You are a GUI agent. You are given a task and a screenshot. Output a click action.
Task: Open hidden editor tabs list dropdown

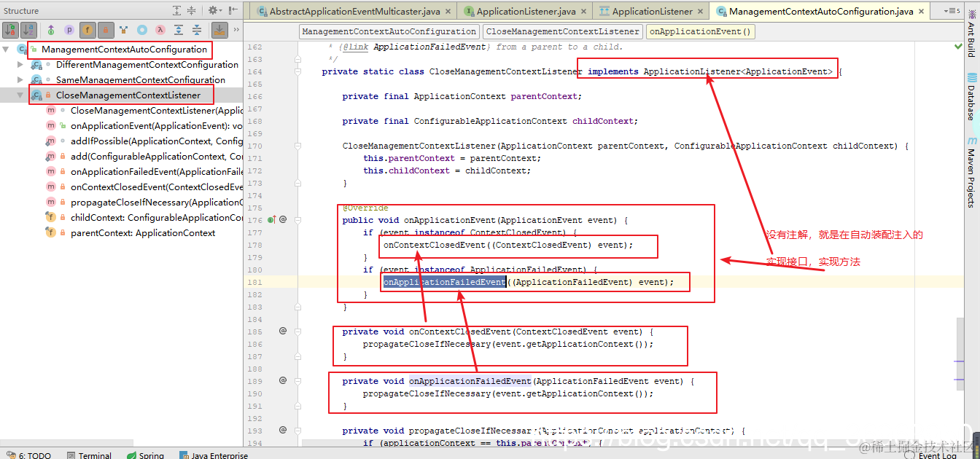pos(952,12)
